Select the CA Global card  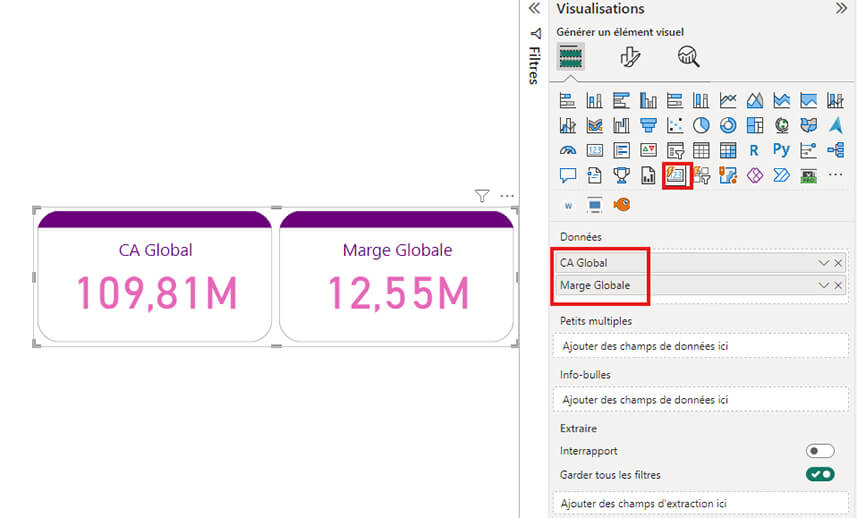[155, 276]
